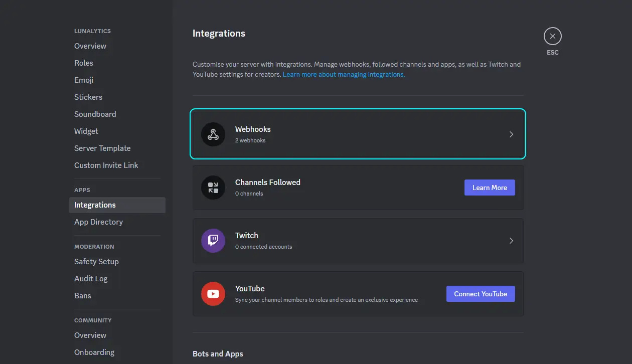Image resolution: width=632 pixels, height=364 pixels.
Task: Open App Directory from the sidebar
Action: tap(98, 222)
